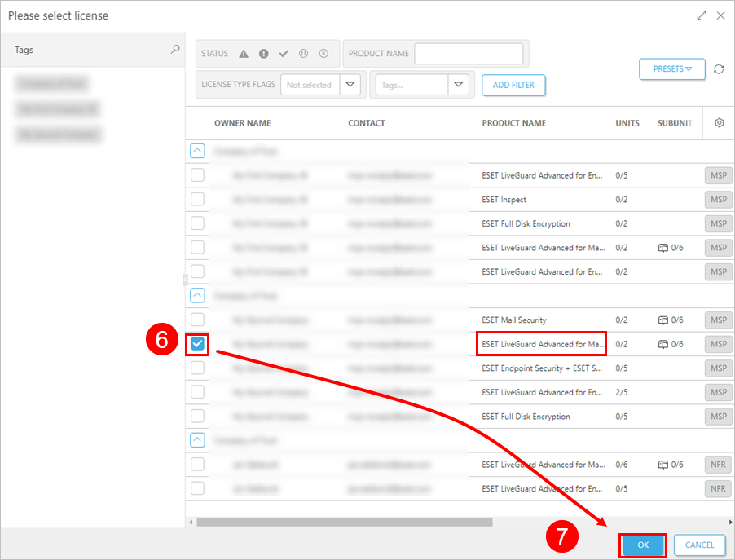Filter by warning triangle status icon

pos(244,54)
